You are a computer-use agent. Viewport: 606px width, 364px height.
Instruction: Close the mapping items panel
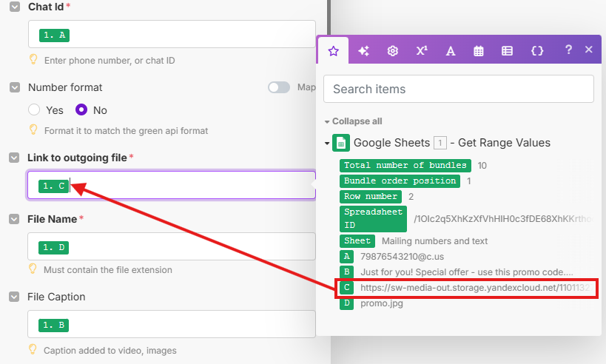click(589, 50)
